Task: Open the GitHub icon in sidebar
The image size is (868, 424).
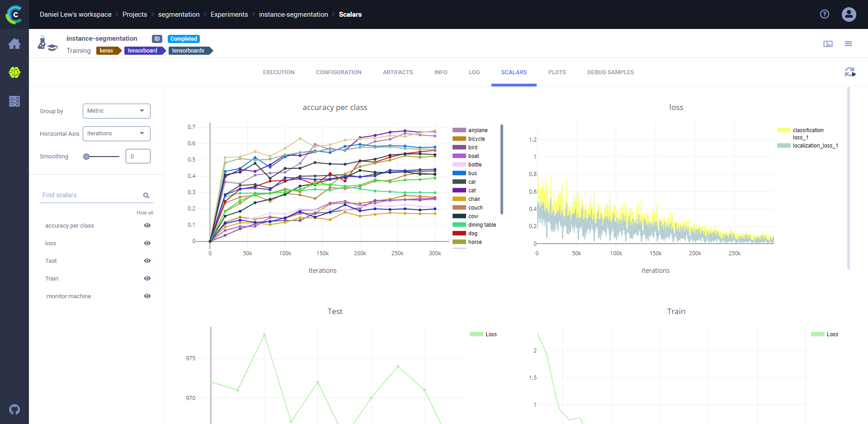Action: [14, 410]
